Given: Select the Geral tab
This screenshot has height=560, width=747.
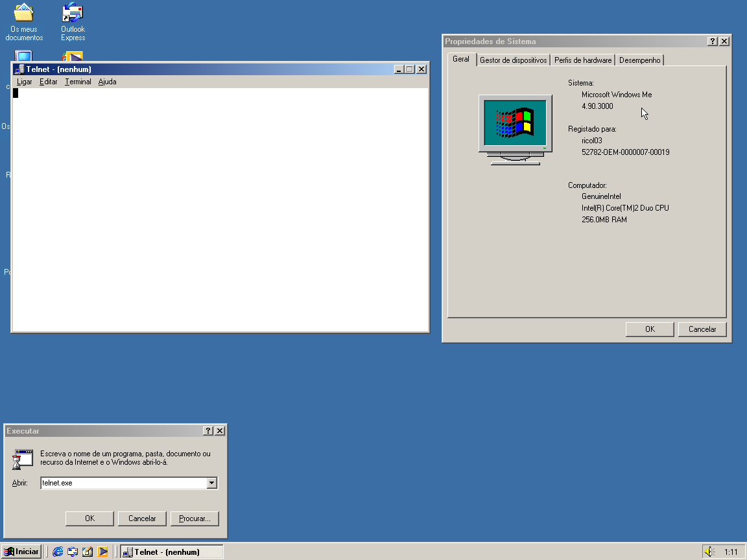Looking at the screenshot, I should click(461, 59).
